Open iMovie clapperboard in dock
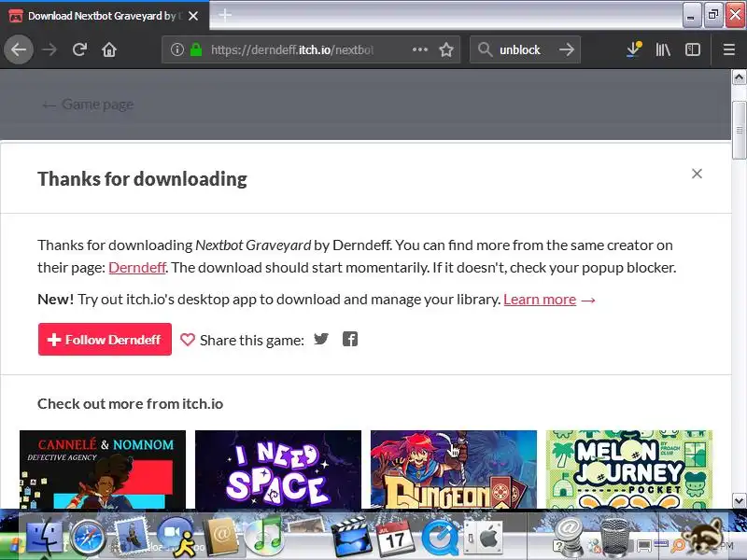This screenshot has height=560, width=747. 352,538
